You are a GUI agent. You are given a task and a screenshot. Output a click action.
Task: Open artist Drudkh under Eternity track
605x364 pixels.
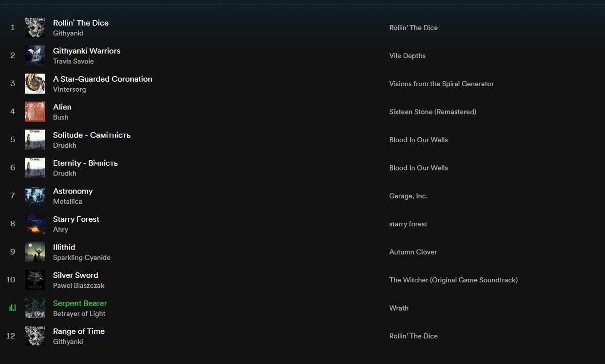[x=65, y=173]
